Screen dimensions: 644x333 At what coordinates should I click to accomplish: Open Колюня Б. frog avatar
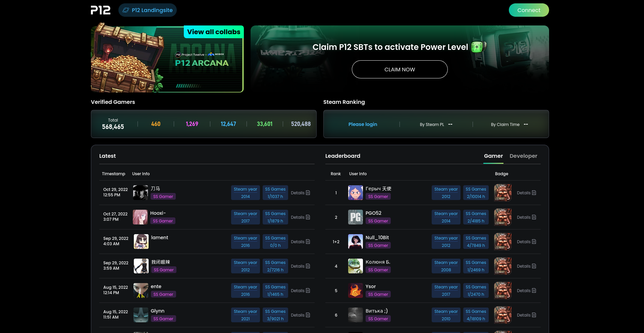356,266
